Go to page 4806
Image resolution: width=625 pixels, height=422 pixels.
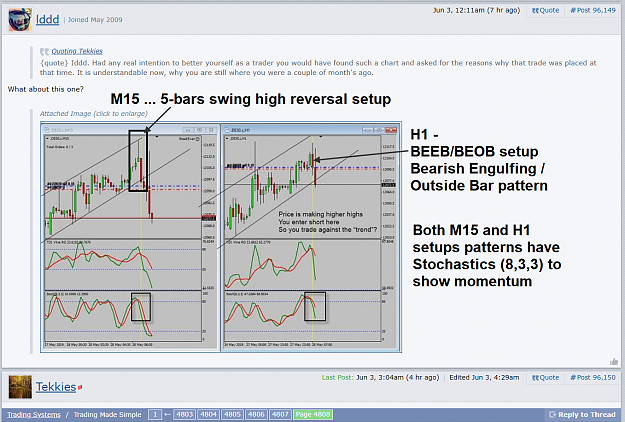coord(256,414)
